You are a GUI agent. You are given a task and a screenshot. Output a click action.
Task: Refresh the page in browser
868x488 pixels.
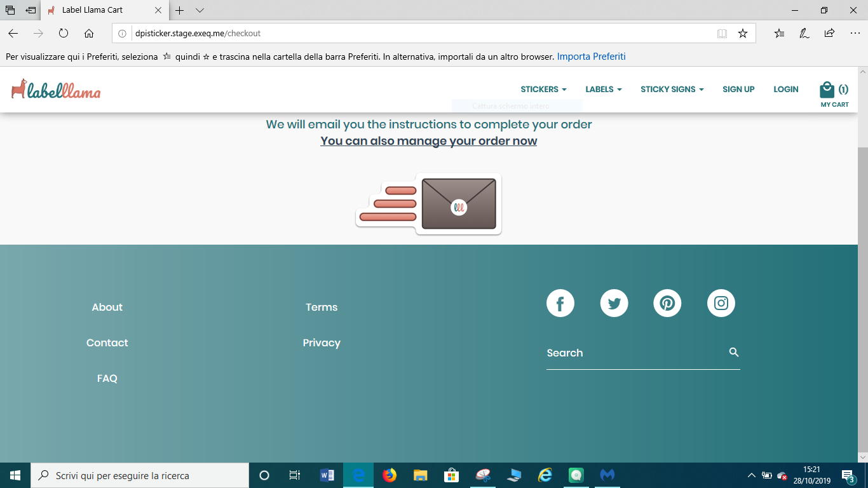64,34
